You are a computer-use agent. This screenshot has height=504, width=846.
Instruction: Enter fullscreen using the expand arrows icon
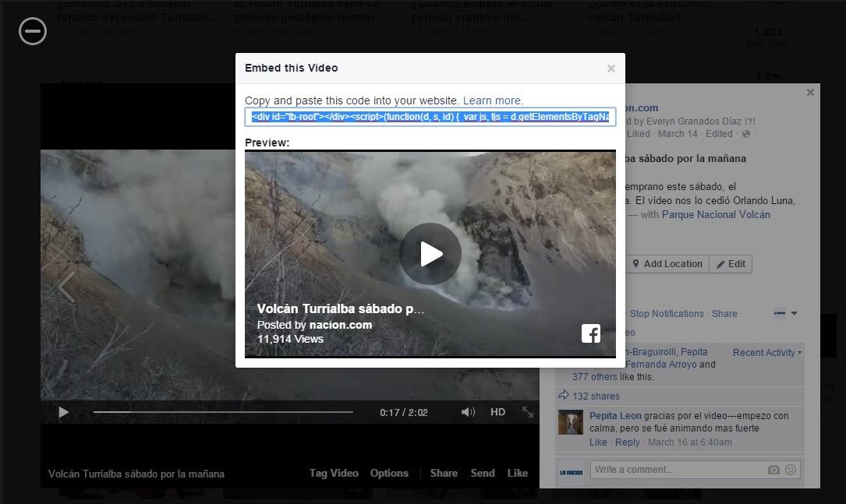528,412
